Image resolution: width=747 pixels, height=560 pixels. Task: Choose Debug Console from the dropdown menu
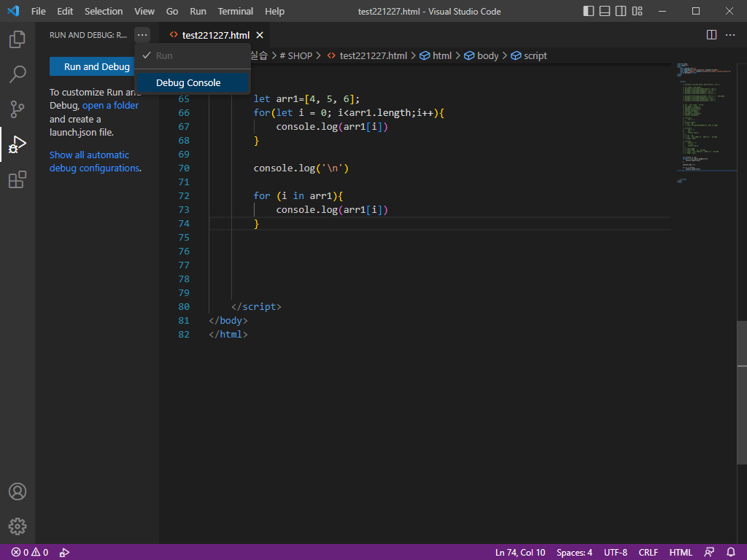click(x=193, y=83)
